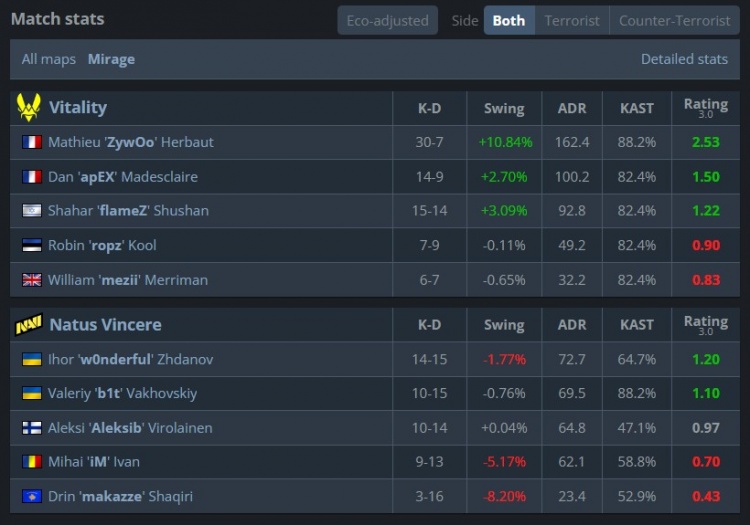
Task: Click the Estonian flag beside ropz
Action: (31, 245)
